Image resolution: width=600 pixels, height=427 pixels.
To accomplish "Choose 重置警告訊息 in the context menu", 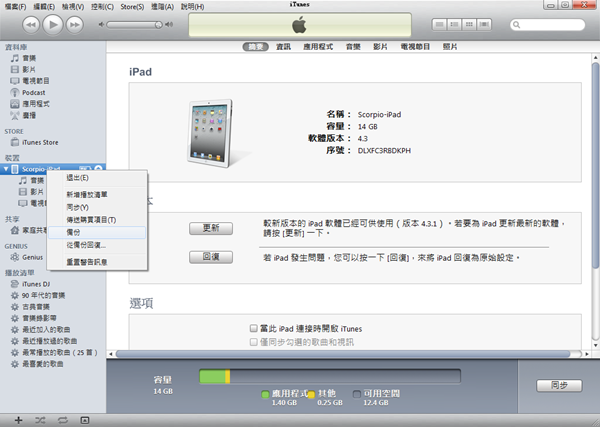I will pos(97,262).
